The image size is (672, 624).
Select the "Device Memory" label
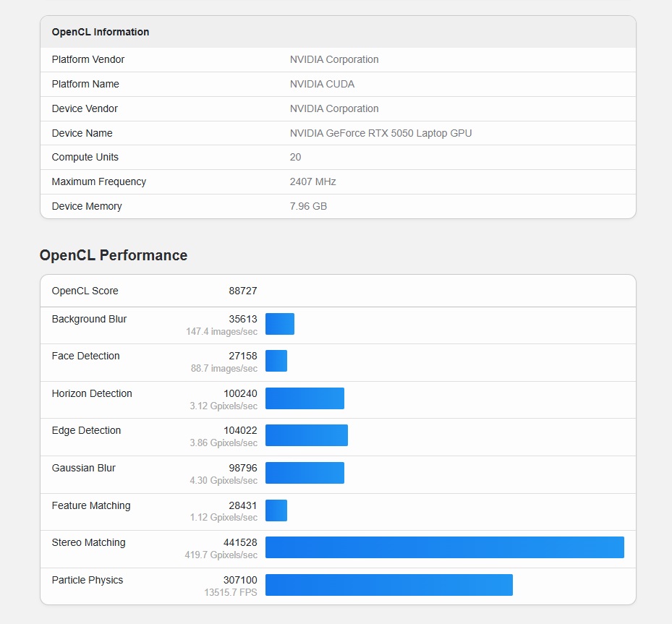[x=87, y=206]
